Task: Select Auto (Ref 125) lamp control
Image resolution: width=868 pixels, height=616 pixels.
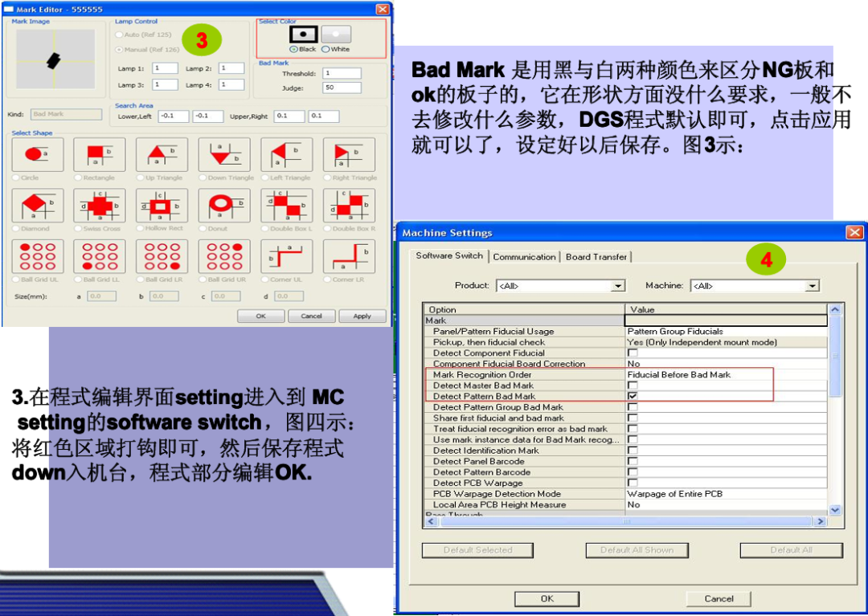Action: [x=119, y=35]
